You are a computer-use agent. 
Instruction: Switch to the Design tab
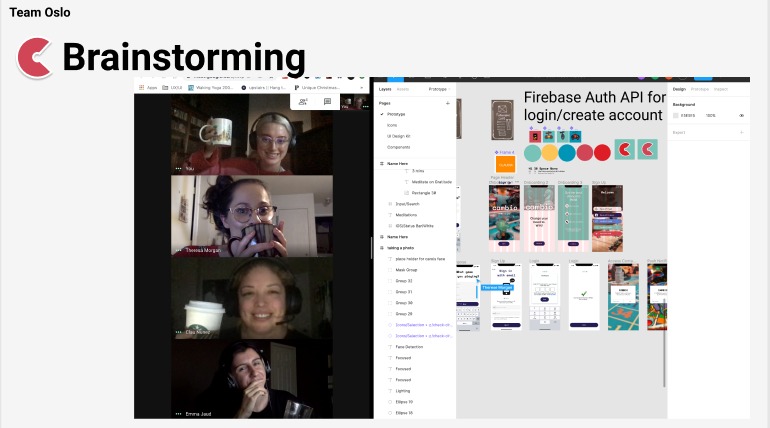tap(679, 89)
